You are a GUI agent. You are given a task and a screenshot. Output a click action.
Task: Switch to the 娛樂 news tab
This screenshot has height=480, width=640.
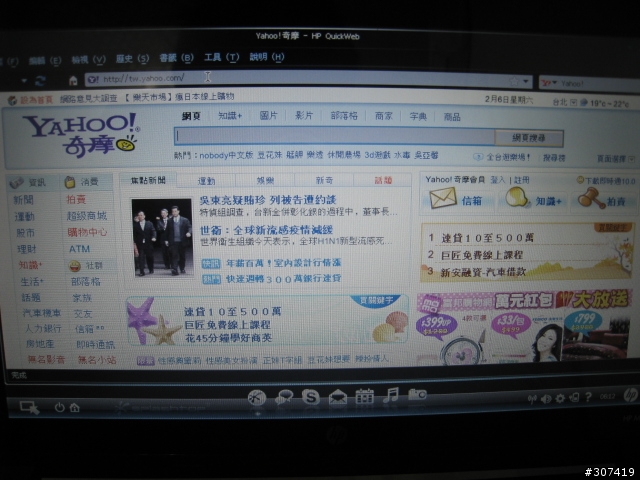coord(265,180)
